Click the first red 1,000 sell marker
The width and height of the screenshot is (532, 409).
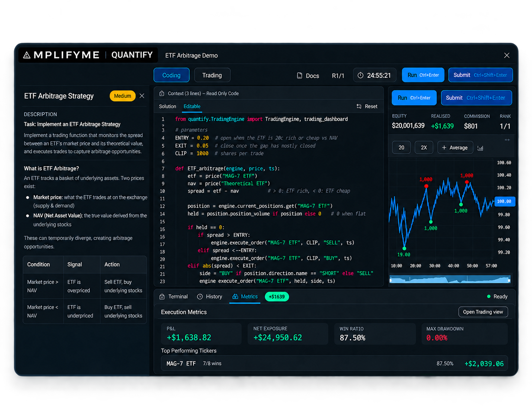pos(426,186)
